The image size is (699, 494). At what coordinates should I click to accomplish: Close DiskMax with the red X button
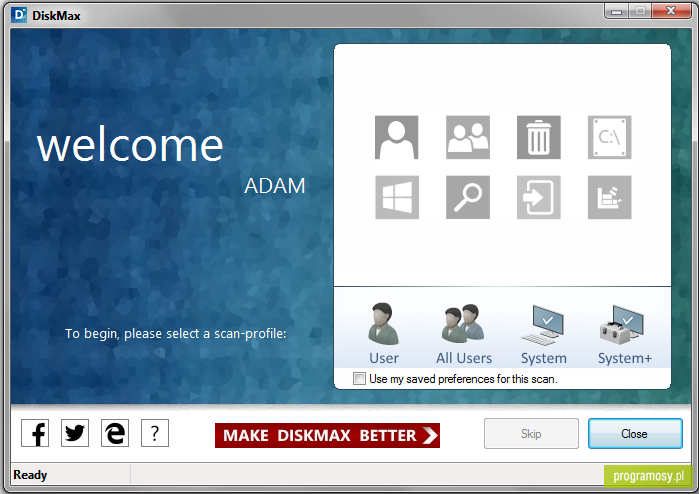click(671, 11)
